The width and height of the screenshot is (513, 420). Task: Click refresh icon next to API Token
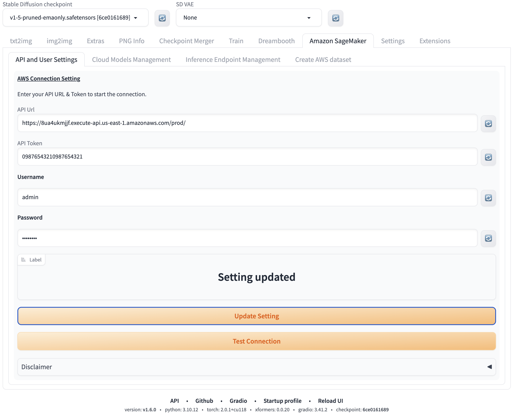(488, 157)
